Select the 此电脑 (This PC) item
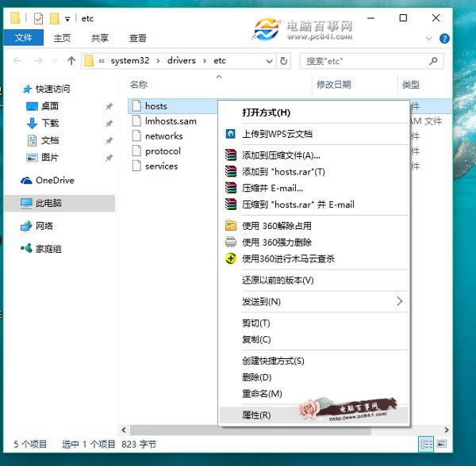 pyautogui.click(x=48, y=204)
